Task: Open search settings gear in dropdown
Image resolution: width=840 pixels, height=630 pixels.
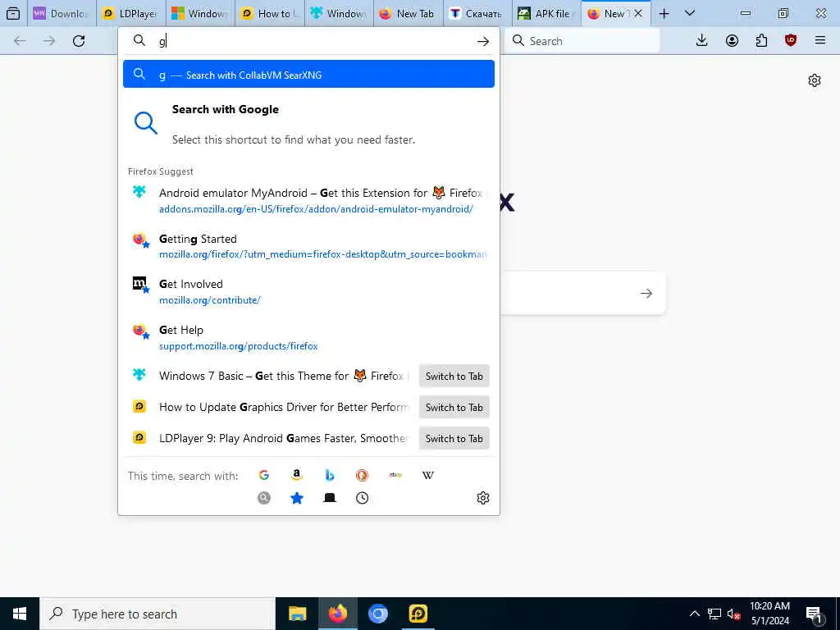Action: tap(482, 498)
